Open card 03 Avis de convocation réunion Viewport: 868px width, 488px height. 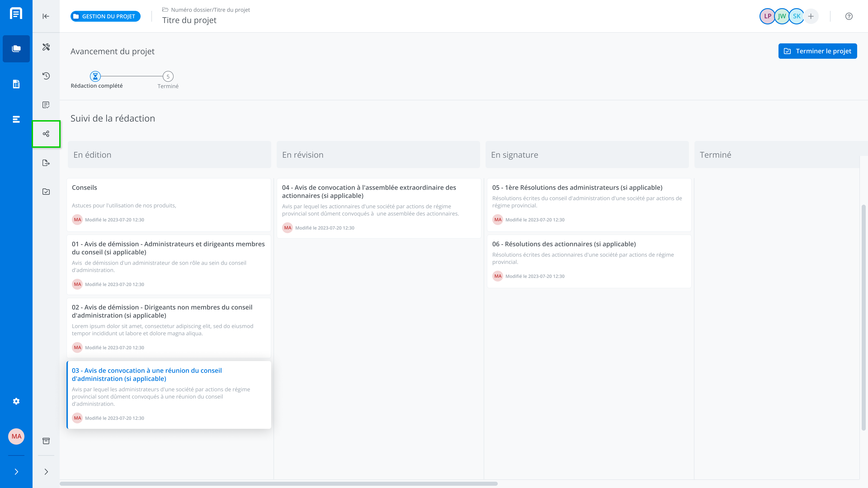pyautogui.click(x=146, y=375)
